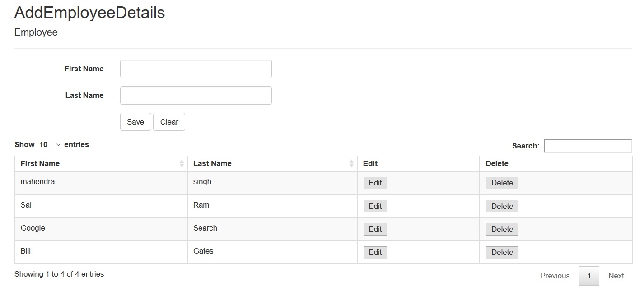The width and height of the screenshot is (644, 291).
Task: Select page 1 in pagination
Action: (x=589, y=276)
